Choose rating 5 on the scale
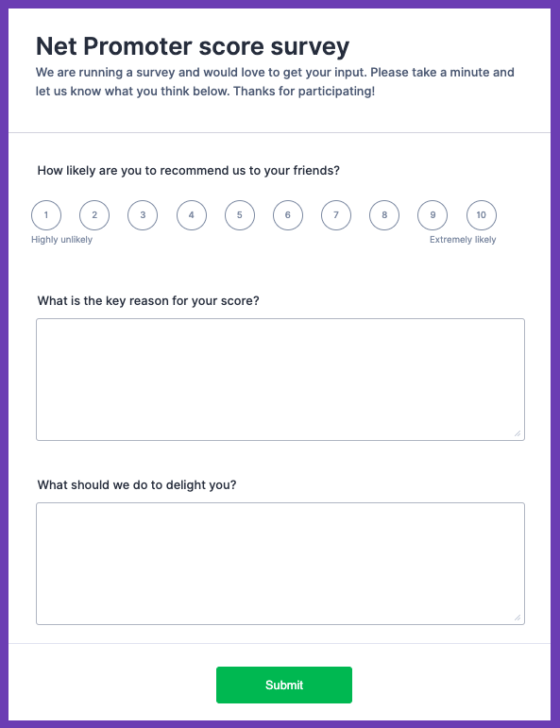The width and height of the screenshot is (560, 728). tap(240, 215)
